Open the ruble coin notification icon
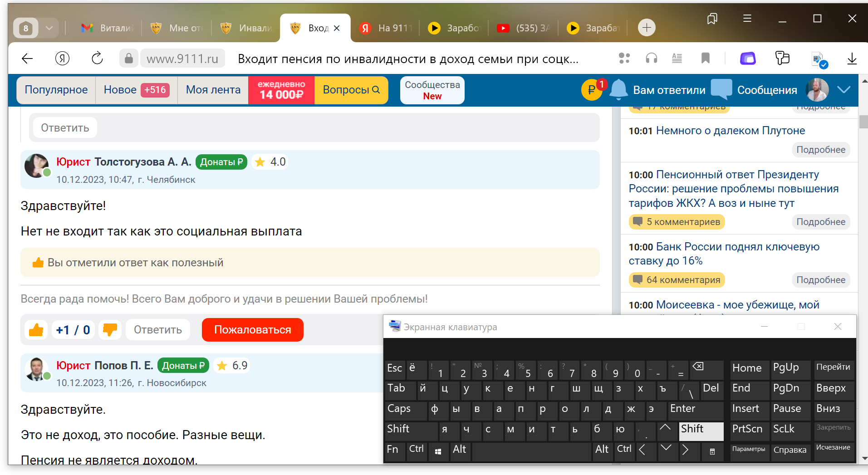 591,90
